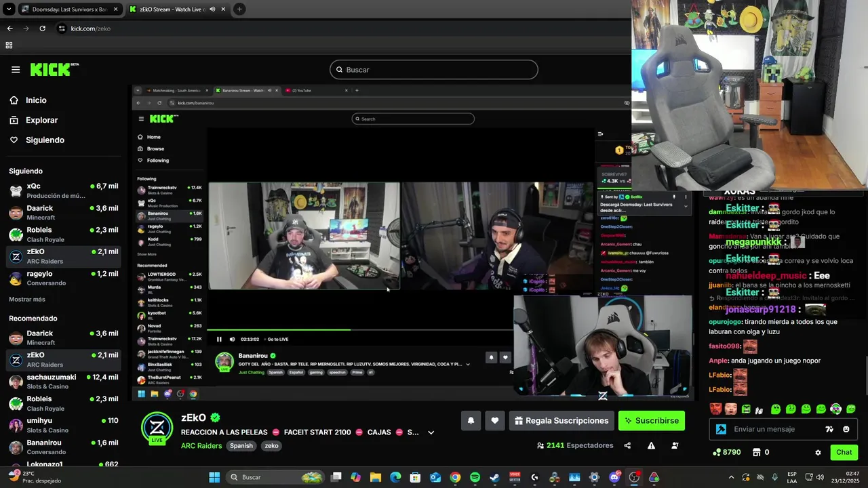The height and width of the screenshot is (488, 868).
Task: Focus the Buscar search field
Action: pos(434,70)
